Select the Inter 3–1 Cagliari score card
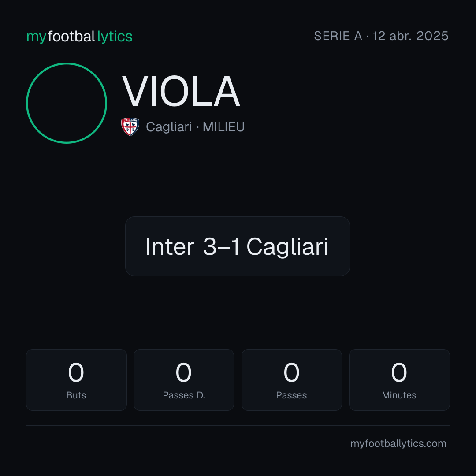 pyautogui.click(x=238, y=246)
